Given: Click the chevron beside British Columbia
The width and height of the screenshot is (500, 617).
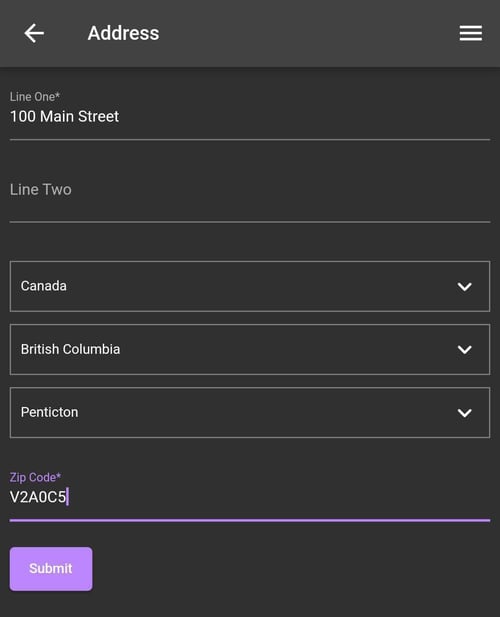Looking at the screenshot, I should [465, 349].
